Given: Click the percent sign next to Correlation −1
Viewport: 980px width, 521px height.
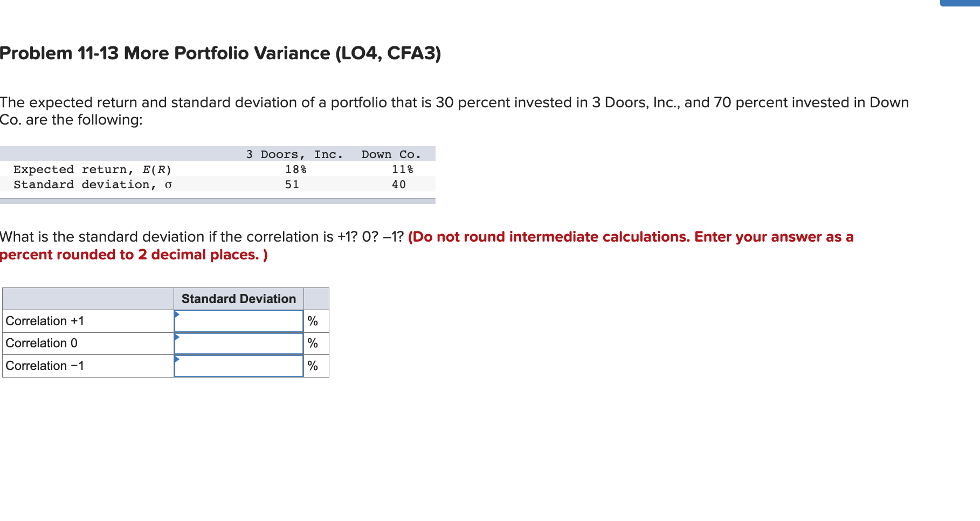Looking at the screenshot, I should click(x=313, y=366).
